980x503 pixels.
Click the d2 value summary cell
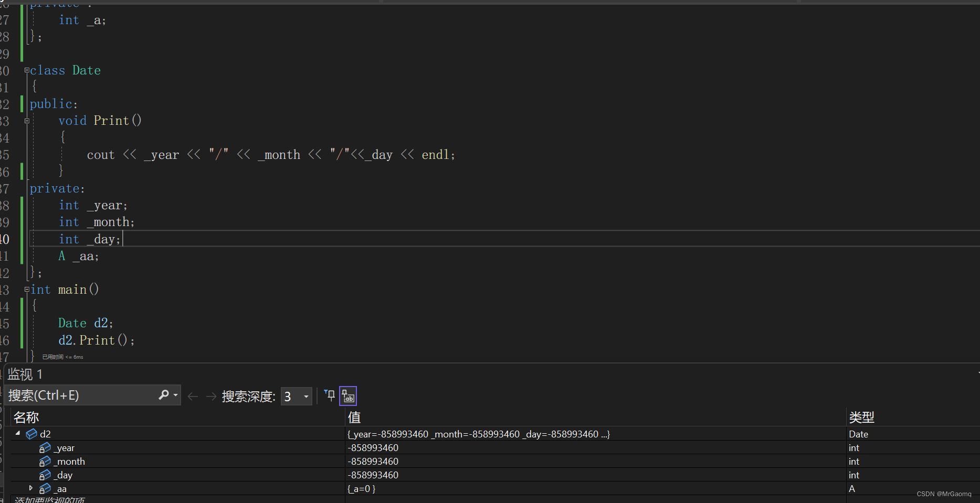click(478, 434)
